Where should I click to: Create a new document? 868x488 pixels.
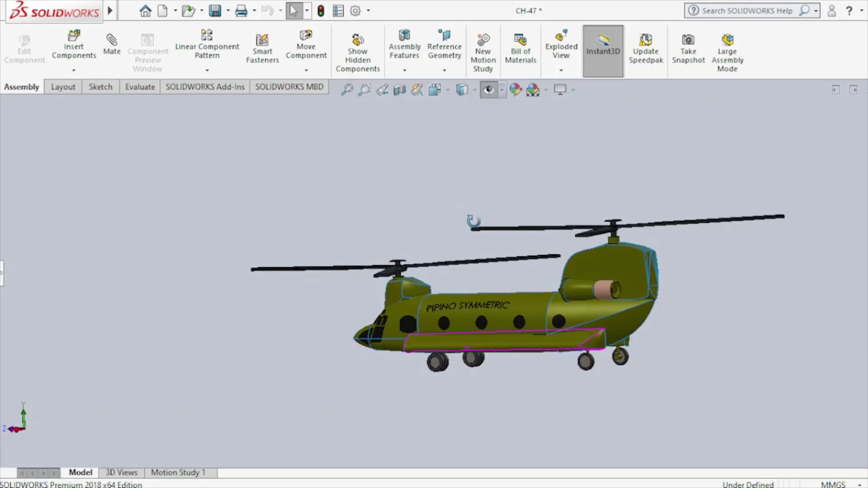(x=162, y=11)
